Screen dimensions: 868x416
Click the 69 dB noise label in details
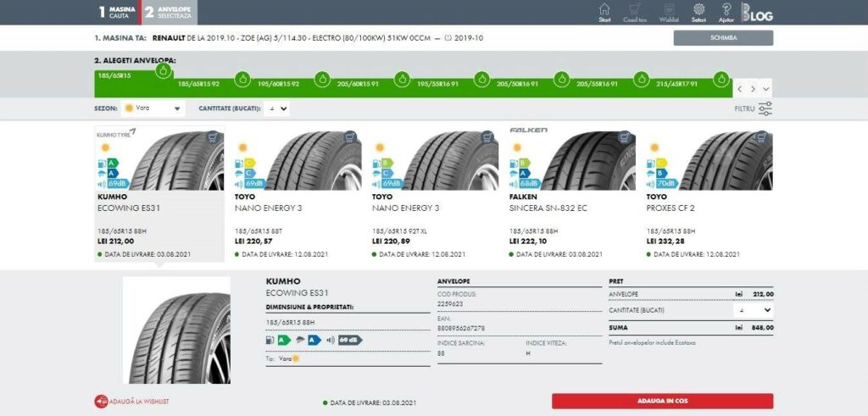(350, 341)
